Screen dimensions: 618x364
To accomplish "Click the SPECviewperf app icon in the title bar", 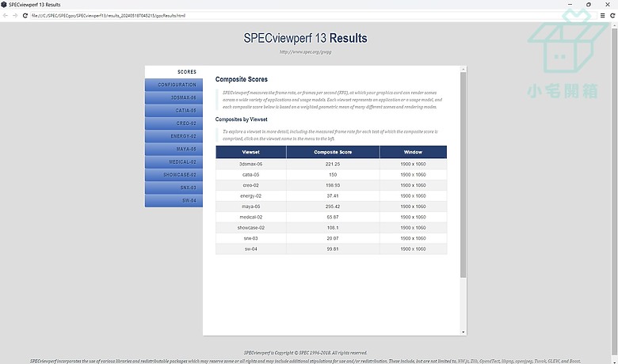I will (x=4, y=5).
